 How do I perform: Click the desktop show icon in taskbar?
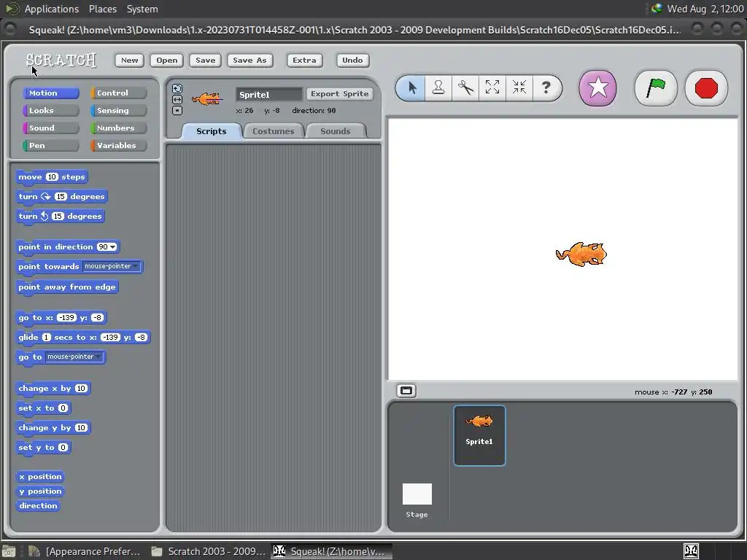click(9, 551)
